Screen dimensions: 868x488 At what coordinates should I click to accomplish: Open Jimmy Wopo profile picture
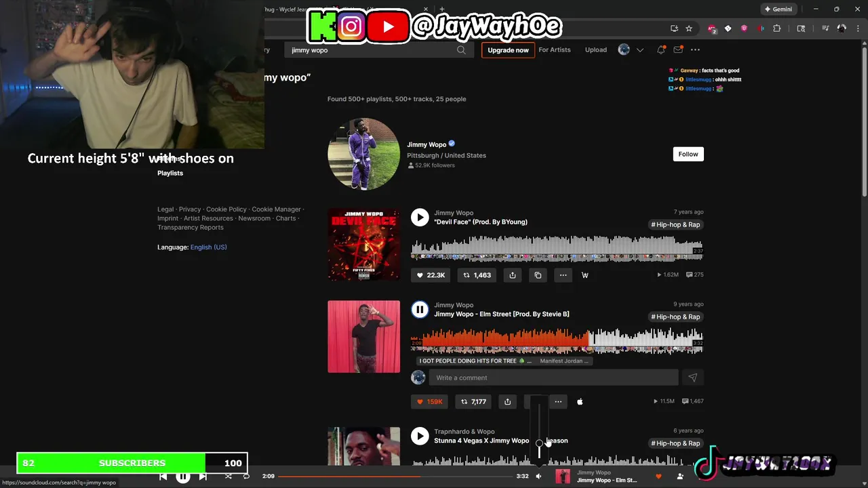tap(363, 154)
